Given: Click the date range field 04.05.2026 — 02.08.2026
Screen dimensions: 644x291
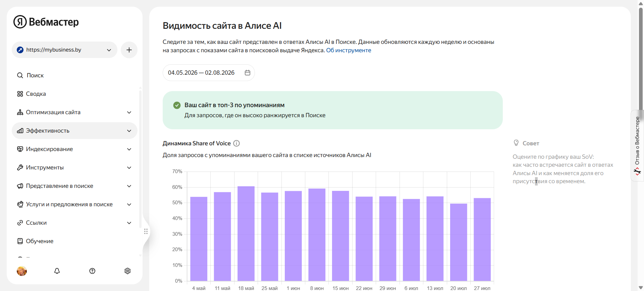Looking at the screenshot, I should click(x=209, y=73).
